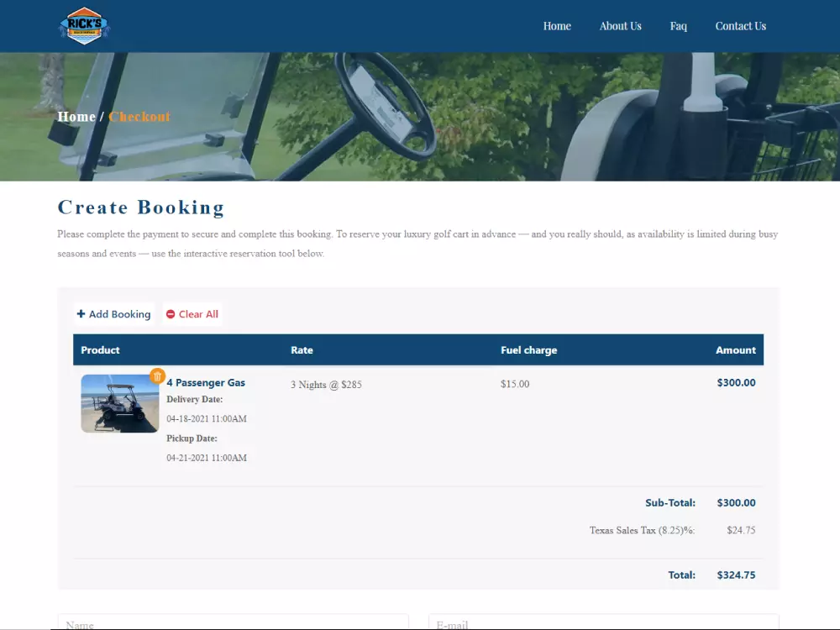This screenshot has width=840, height=630.
Task: Open the 4 Passenger Gas product link
Action: [206, 382]
